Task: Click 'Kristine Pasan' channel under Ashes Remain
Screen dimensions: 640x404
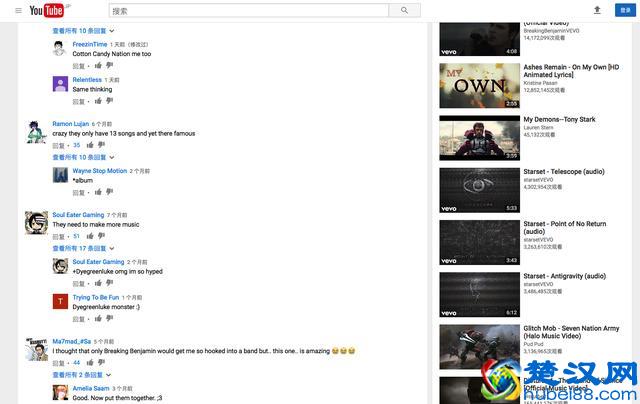Action: [x=540, y=83]
